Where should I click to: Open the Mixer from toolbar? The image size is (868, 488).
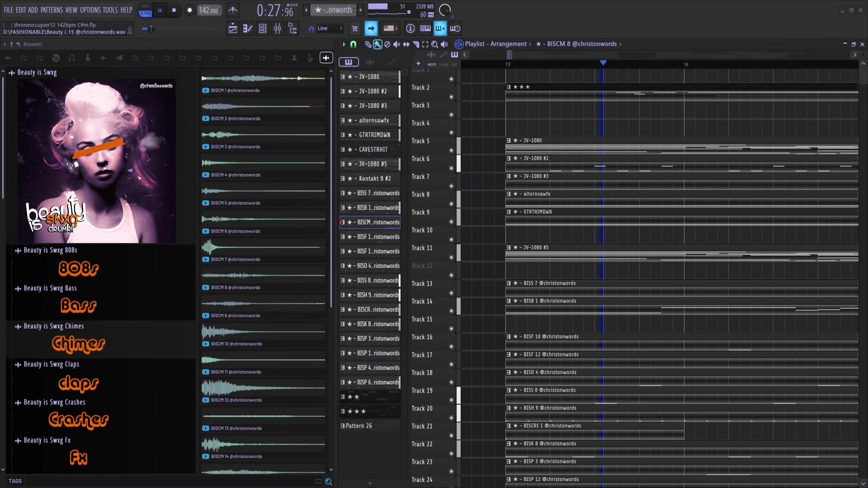[x=278, y=29]
